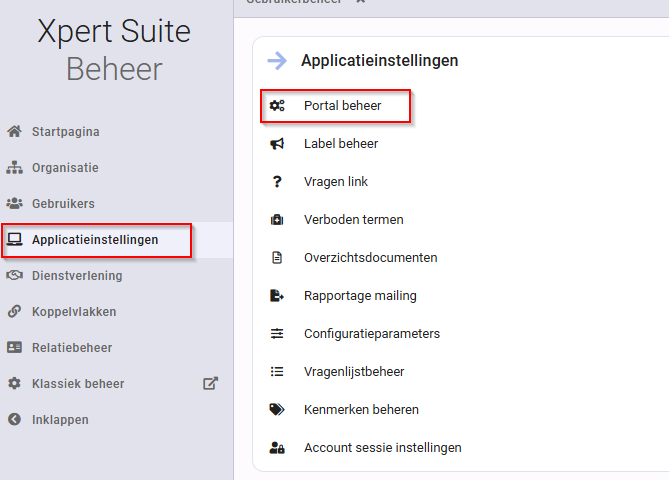Click the chain link icon beside Koppelvlakken
This screenshot has height=480, width=669.
(15, 311)
